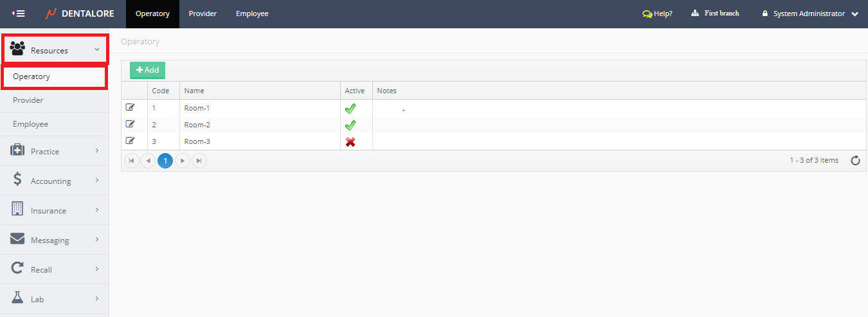Screen dimensions: 868x317
Task: Refresh the operatory grid
Action: (855, 161)
